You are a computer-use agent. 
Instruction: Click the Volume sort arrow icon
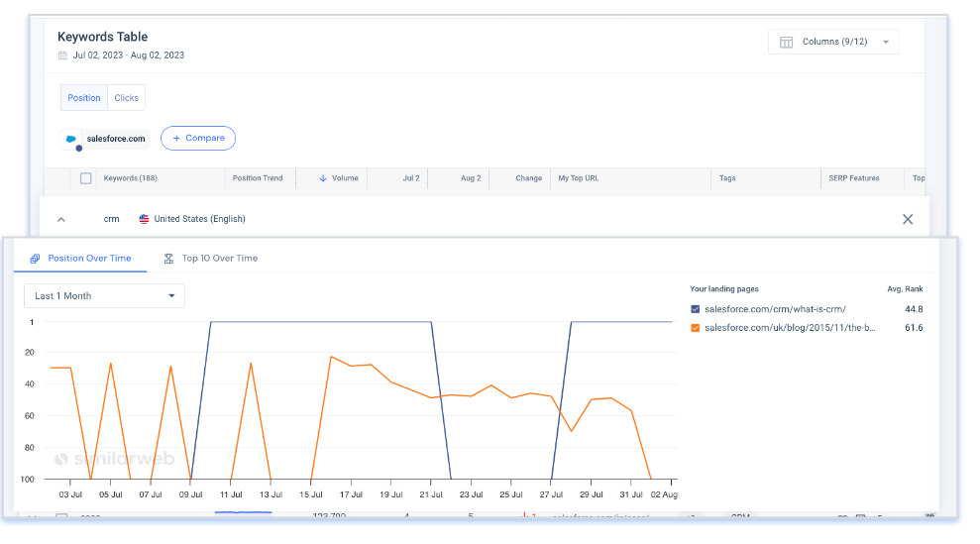click(323, 178)
